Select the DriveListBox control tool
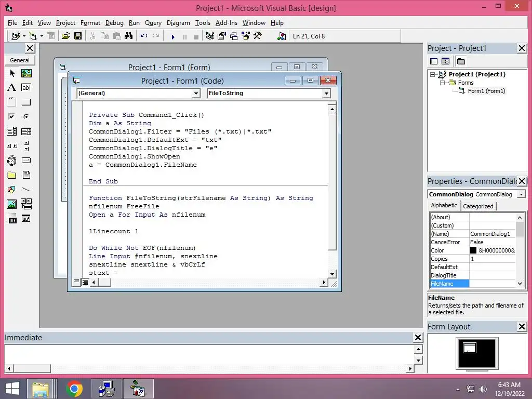 point(26,160)
